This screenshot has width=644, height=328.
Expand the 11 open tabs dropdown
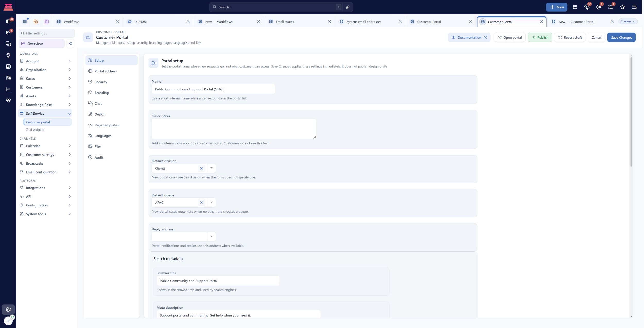pyautogui.click(x=628, y=21)
